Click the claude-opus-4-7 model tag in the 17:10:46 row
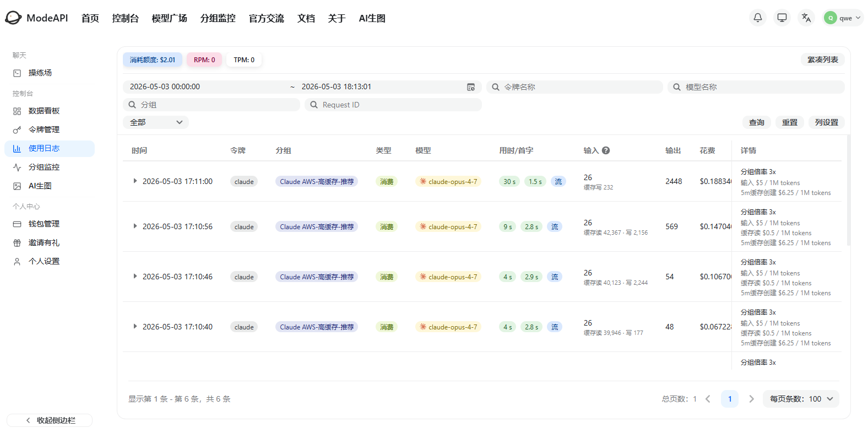The image size is (868, 433). (448, 277)
